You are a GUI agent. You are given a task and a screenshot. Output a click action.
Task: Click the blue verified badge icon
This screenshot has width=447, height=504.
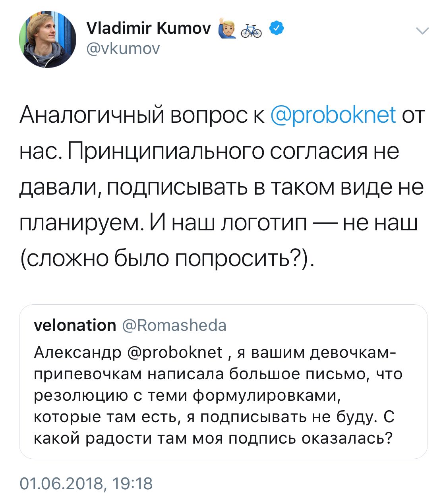(x=276, y=28)
